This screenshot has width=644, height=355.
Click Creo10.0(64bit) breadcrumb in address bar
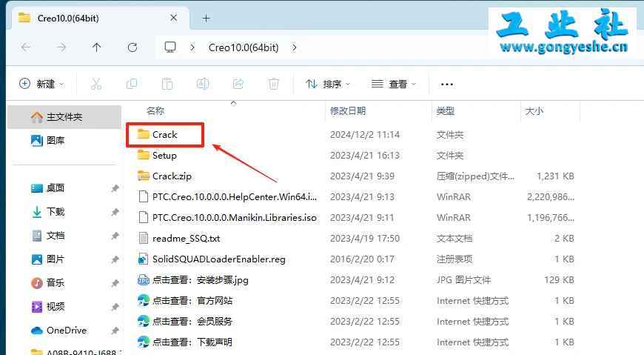(244, 47)
